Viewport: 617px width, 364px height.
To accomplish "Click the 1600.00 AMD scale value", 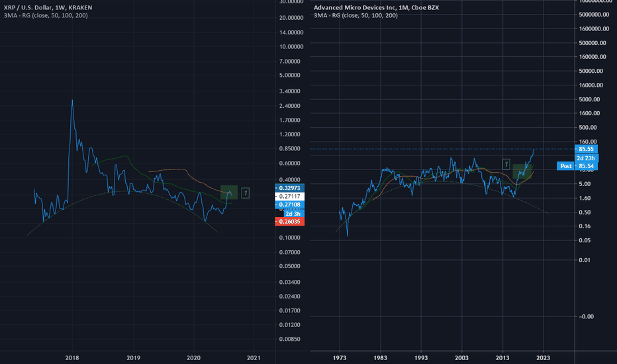I will pos(589,113).
